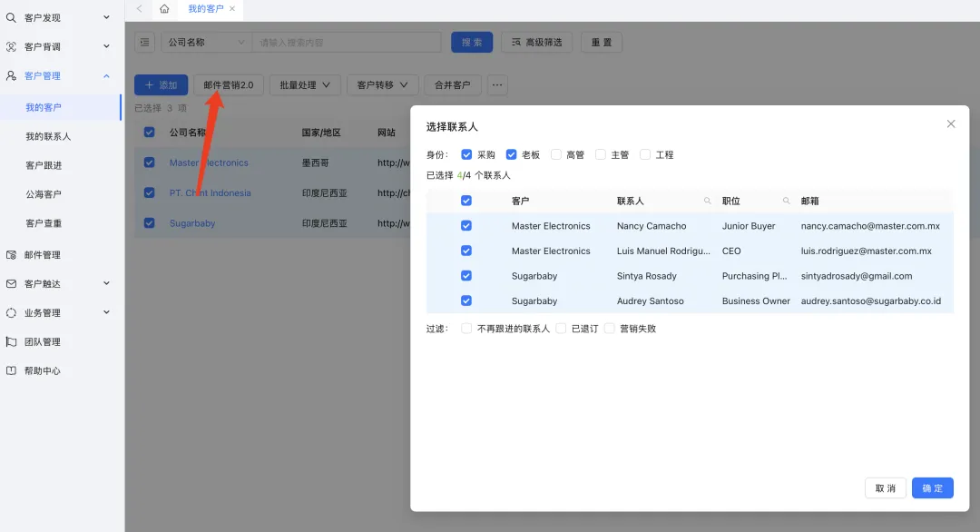The width and height of the screenshot is (980, 532).
Task: Click the 确定 button in the dialog
Action: [x=932, y=488]
